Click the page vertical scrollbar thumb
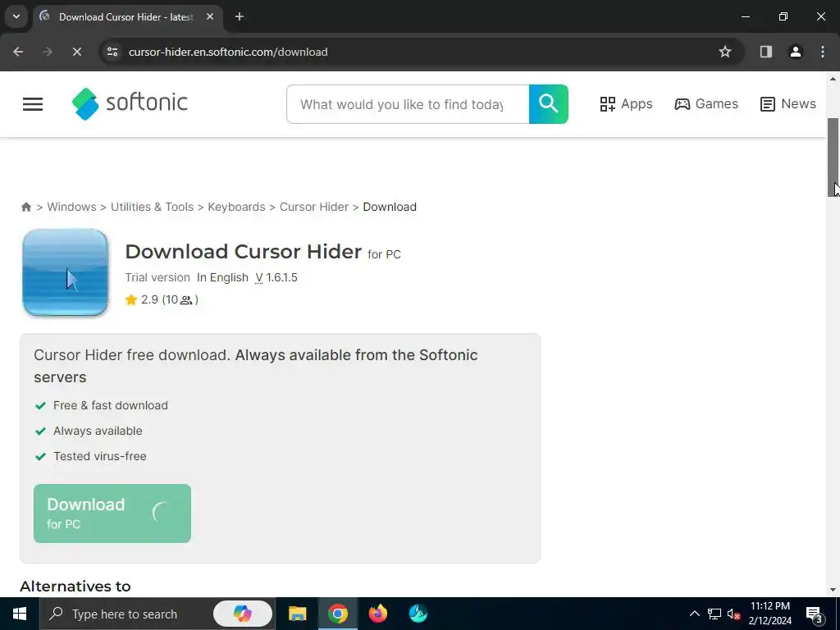This screenshot has height=630, width=840. click(833, 157)
